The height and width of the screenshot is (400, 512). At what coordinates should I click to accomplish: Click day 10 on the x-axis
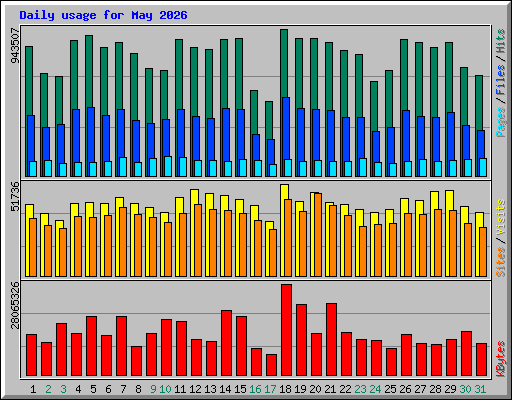pos(165,389)
